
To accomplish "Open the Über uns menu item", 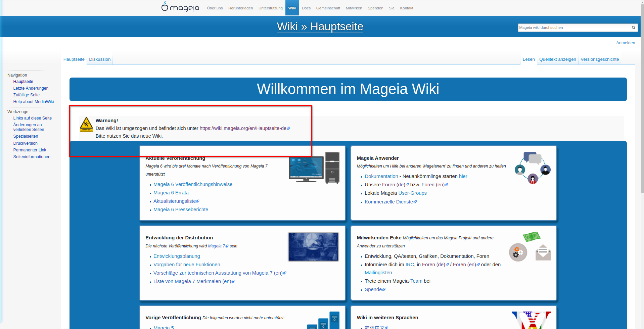I will [x=215, y=8].
